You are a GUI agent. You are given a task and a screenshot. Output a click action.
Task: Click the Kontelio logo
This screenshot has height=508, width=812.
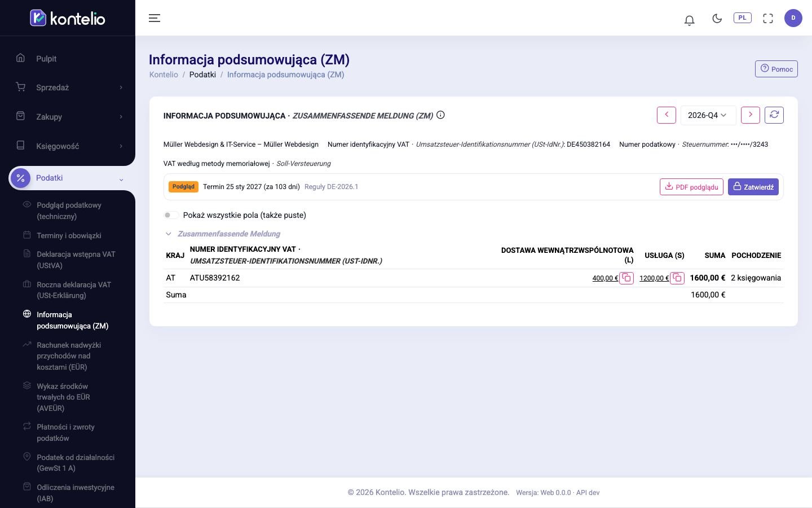point(68,18)
